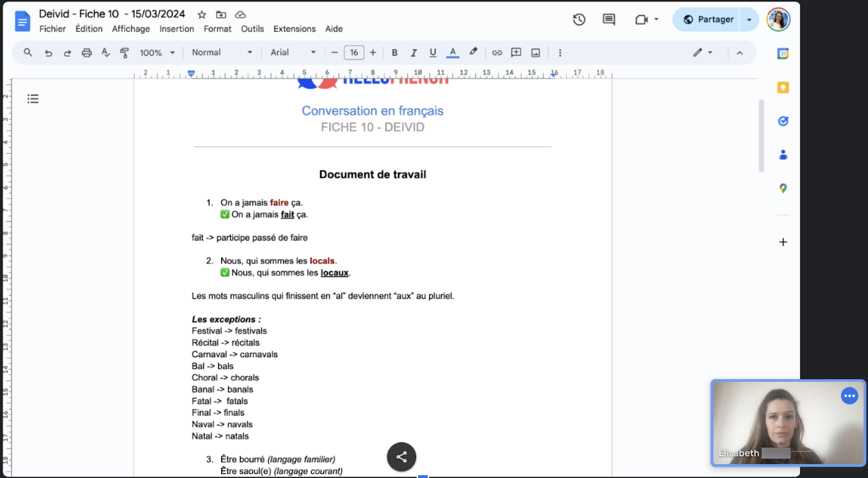Image resolution: width=868 pixels, height=478 pixels.
Task: Open the Extensions menu
Action: coord(294,29)
